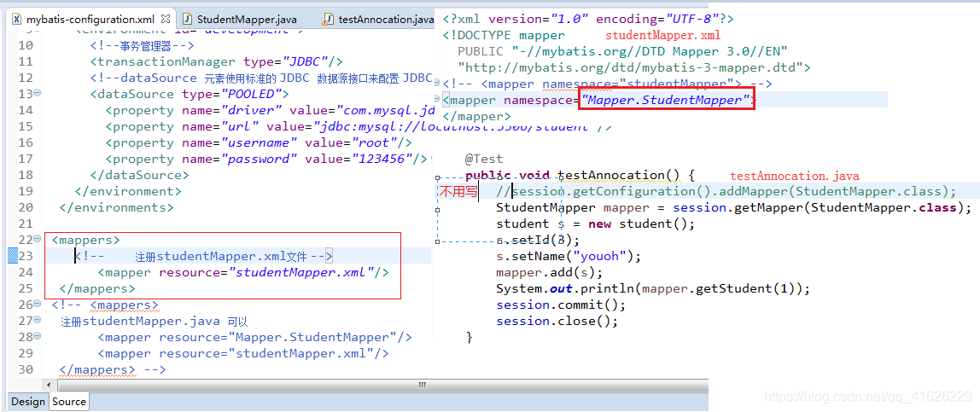This screenshot has width=980, height=412.
Task: Collapse the fold marker at line 27
Action: 37,320
